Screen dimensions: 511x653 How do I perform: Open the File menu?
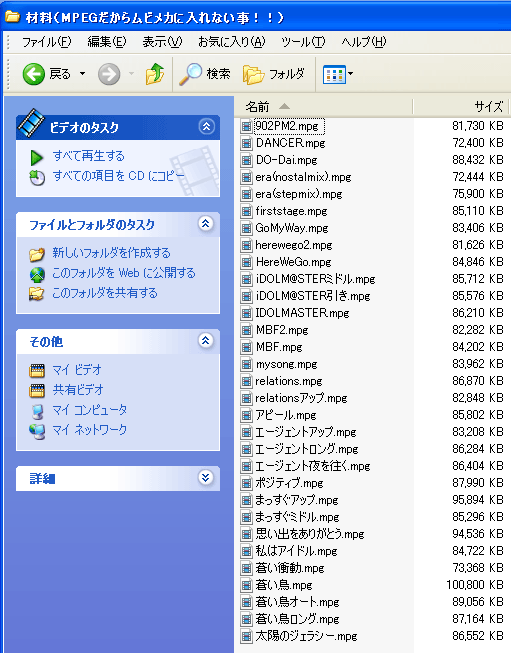(46, 42)
